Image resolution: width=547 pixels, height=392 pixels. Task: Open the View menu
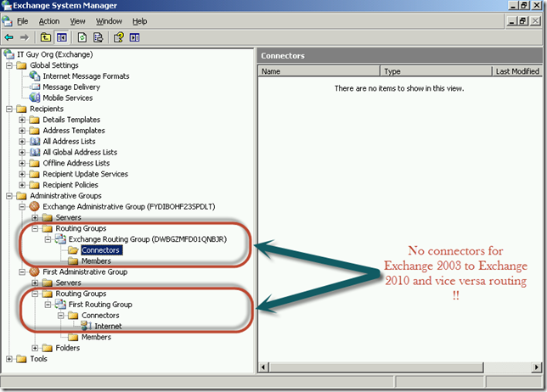point(77,21)
